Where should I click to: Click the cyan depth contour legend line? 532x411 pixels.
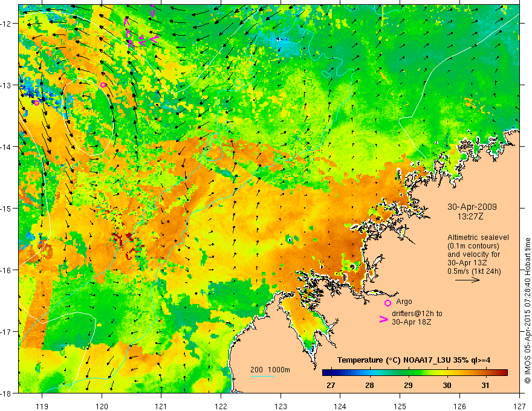[x=262, y=376]
